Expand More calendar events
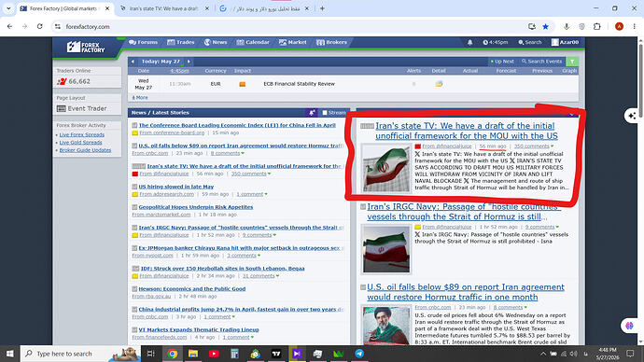 coord(140,98)
